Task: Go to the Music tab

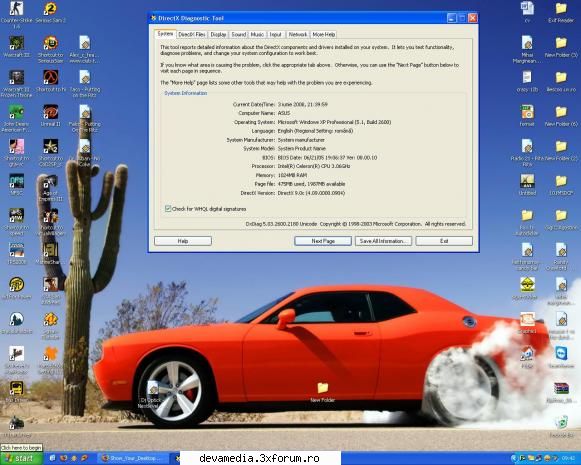Action: [257, 34]
